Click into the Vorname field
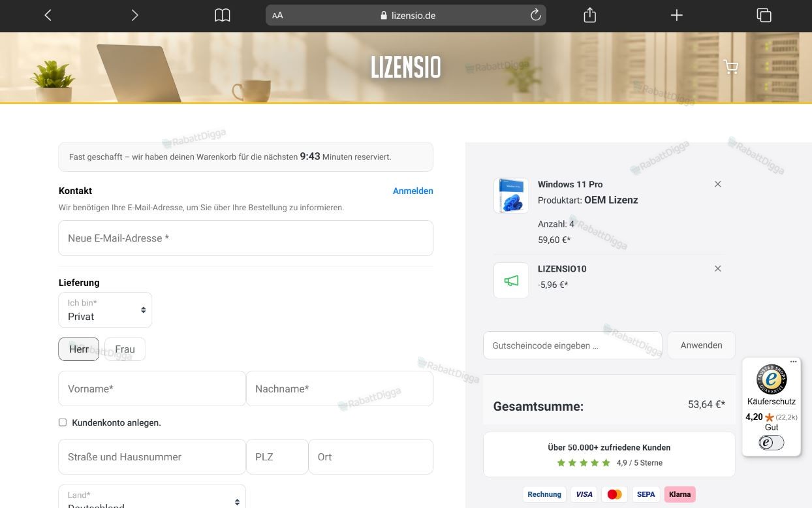Screen dimensions: 812x508 [x=152, y=389]
